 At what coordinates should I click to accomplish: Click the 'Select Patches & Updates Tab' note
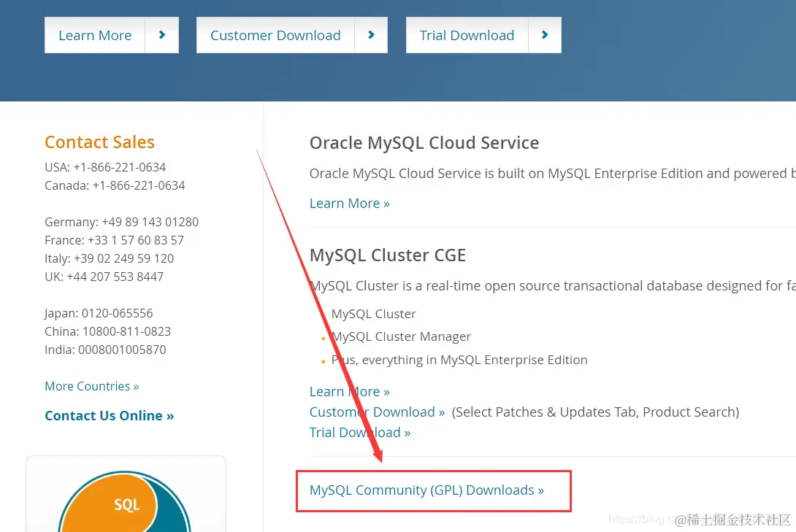(x=595, y=412)
